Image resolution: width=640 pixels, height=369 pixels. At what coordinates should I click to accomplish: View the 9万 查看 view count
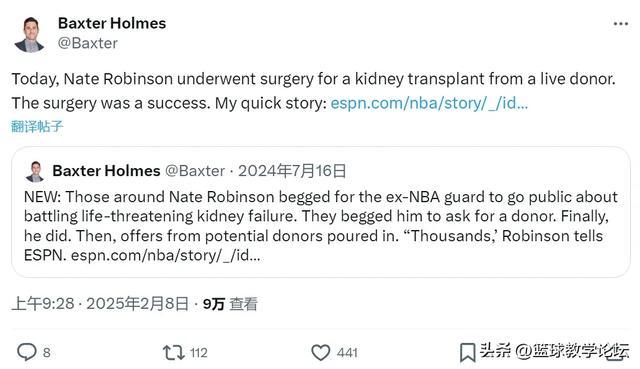pyautogui.click(x=230, y=304)
